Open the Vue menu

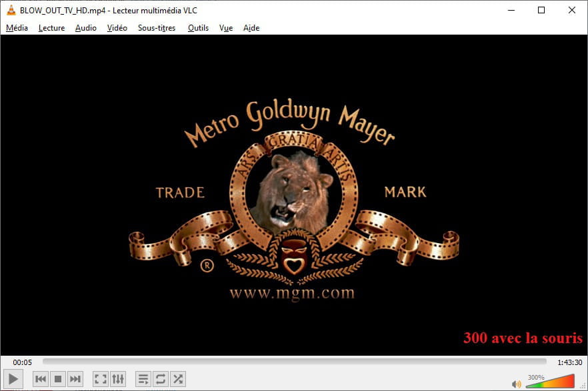226,28
